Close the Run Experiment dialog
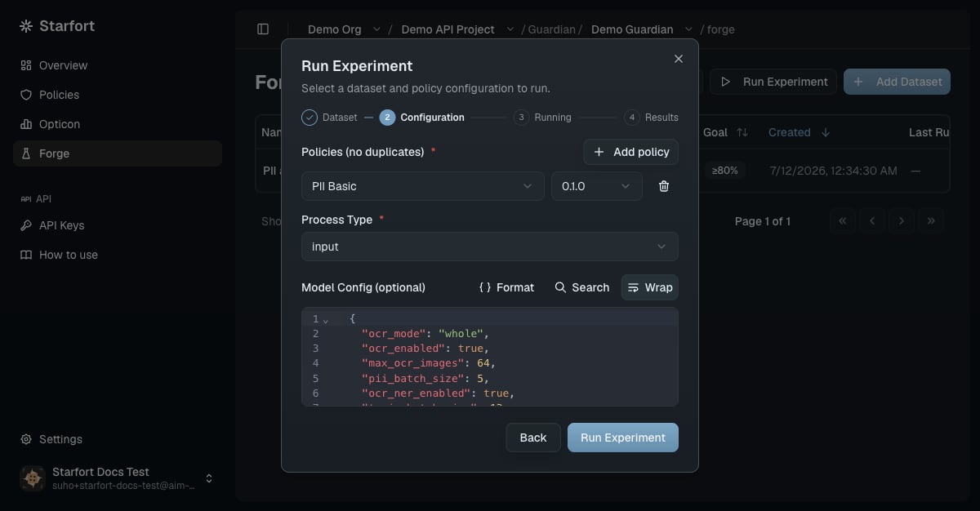The image size is (980, 511). point(679,59)
